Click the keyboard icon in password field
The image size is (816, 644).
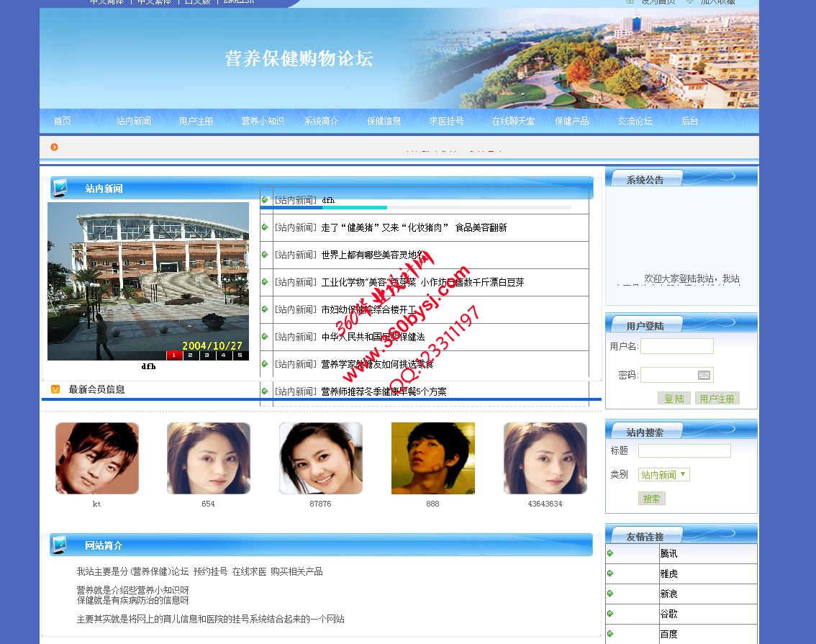(x=704, y=375)
